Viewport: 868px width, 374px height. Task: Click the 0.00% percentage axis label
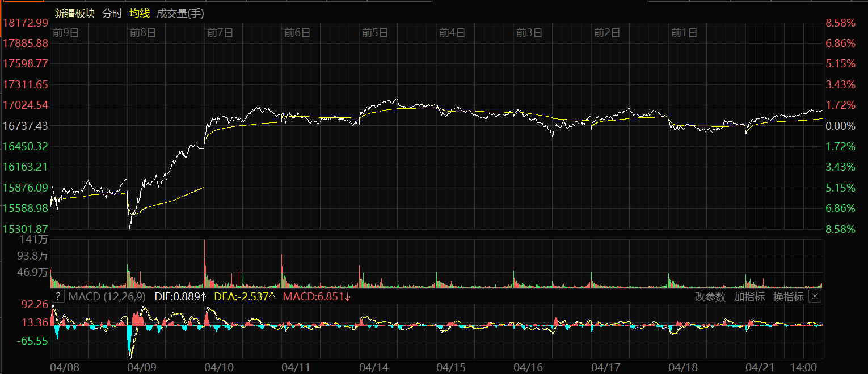[x=840, y=126]
